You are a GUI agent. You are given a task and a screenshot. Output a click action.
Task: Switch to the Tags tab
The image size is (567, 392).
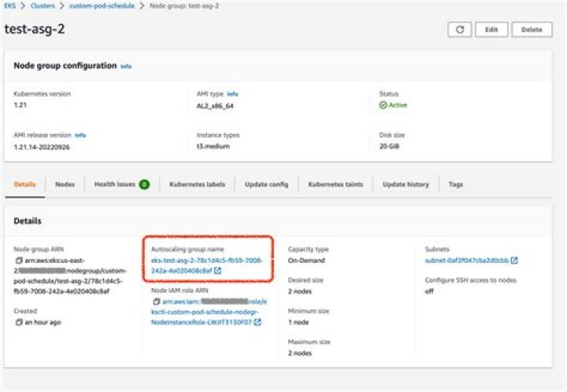click(456, 185)
